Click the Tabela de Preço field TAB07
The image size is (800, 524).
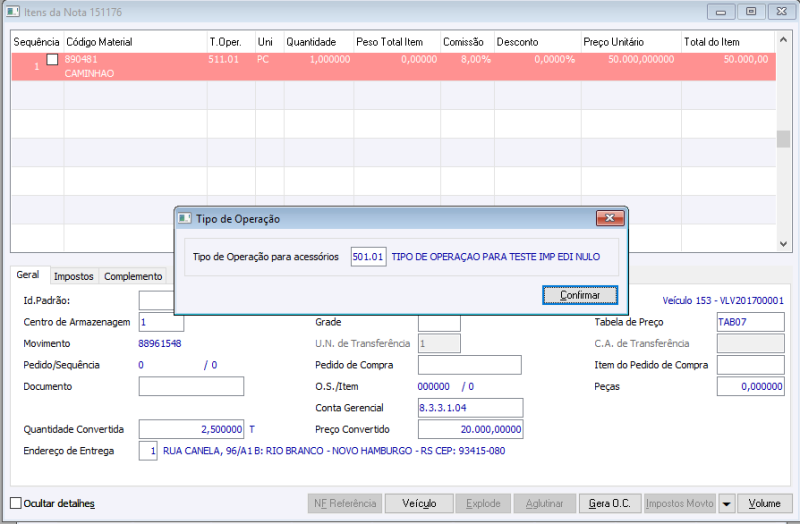pyautogui.click(x=751, y=322)
